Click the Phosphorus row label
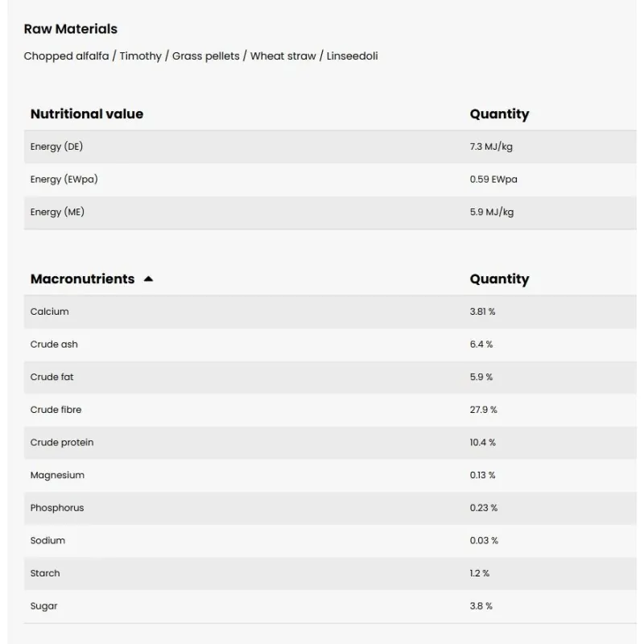Screen dimensions: 644x644 [57, 508]
